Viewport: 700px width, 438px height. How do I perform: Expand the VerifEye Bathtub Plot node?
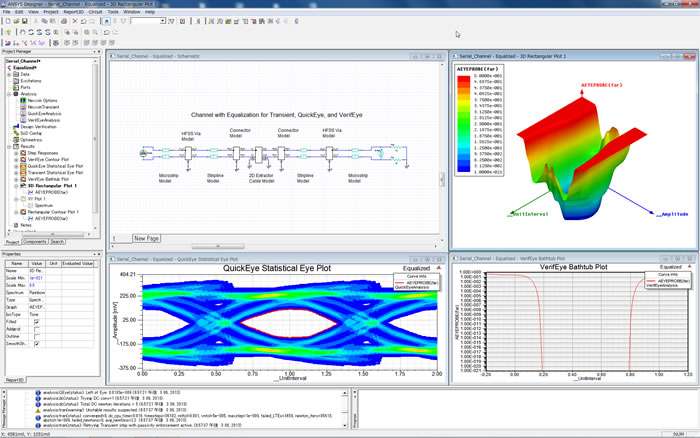17,179
